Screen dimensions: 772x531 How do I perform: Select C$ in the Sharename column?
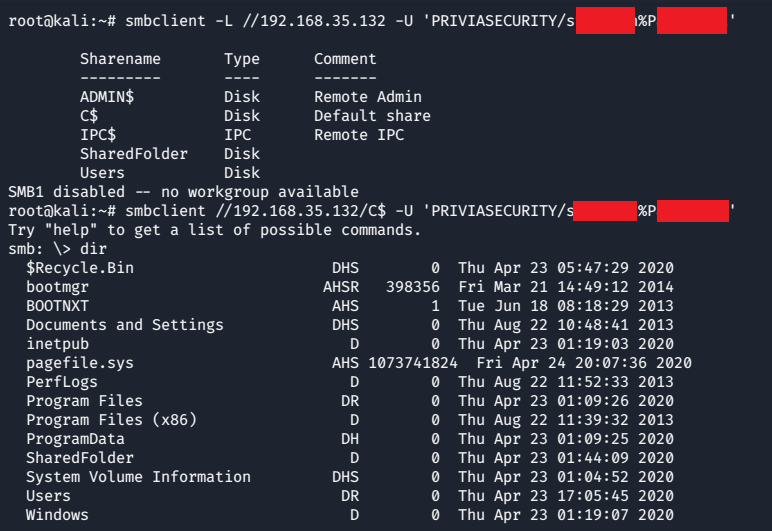point(89,116)
